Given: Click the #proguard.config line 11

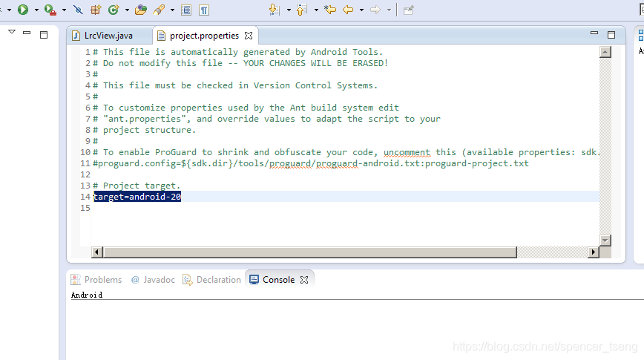Looking at the screenshot, I should [310, 163].
